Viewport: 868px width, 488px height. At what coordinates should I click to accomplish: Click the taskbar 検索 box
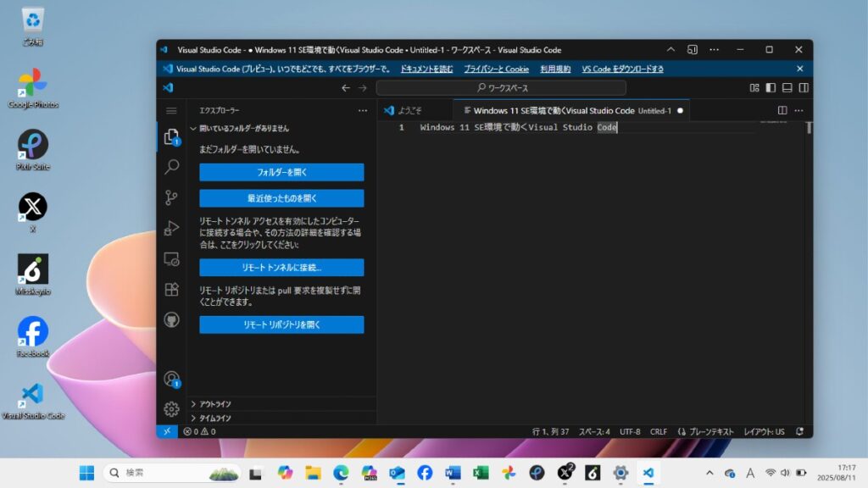[172, 473]
